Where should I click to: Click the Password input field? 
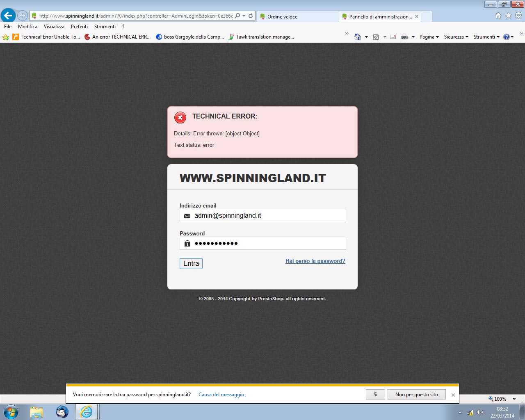(x=263, y=243)
